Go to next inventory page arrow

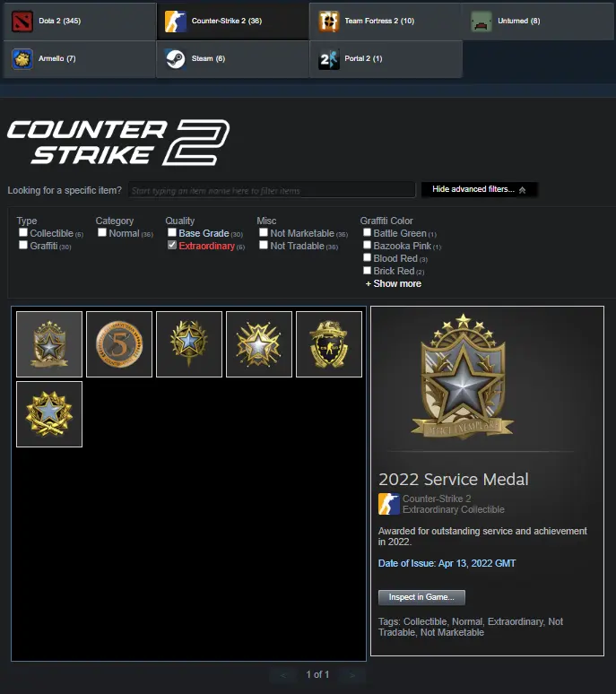tap(352, 675)
